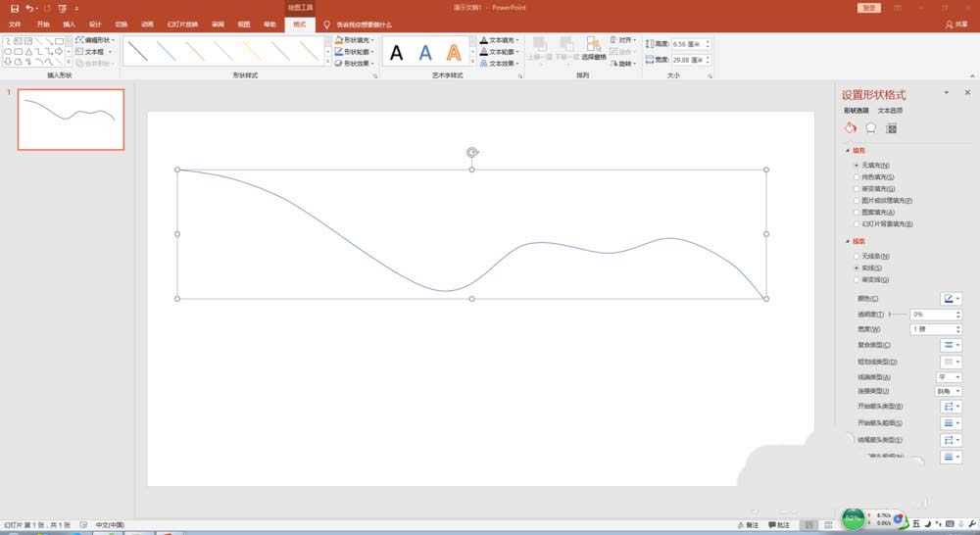Open the 动画 ribbon tab
Viewport: 980px width, 535px height.
[x=147, y=24]
